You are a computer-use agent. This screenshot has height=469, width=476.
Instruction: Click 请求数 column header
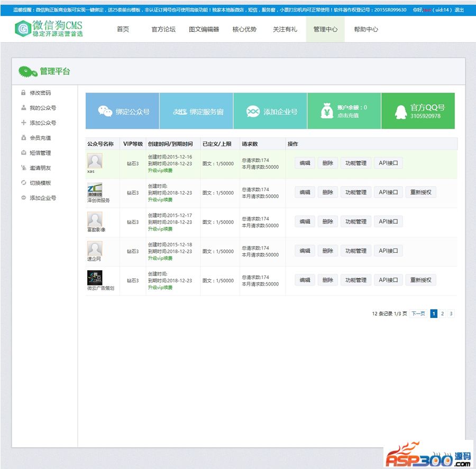[x=250, y=144]
